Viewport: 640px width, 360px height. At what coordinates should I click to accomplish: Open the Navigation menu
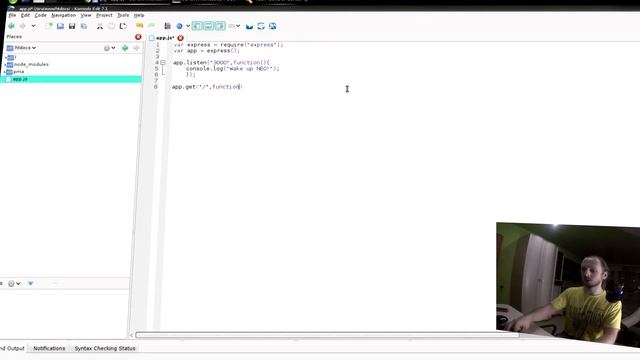pos(64,15)
